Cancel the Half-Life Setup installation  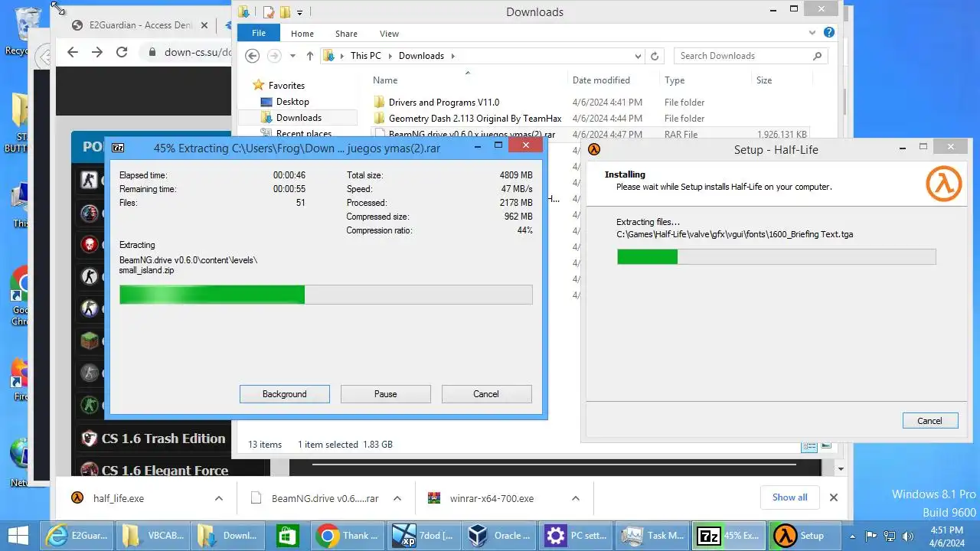[929, 420]
